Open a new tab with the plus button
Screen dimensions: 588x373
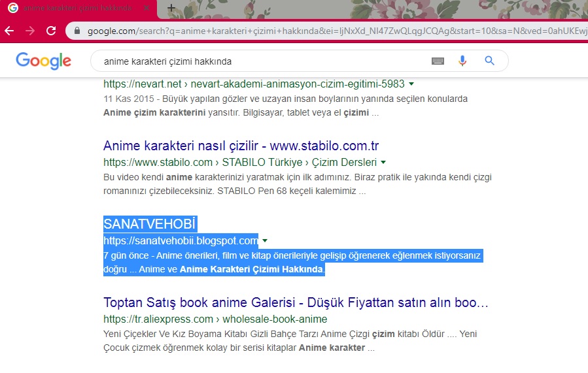pyautogui.click(x=171, y=8)
